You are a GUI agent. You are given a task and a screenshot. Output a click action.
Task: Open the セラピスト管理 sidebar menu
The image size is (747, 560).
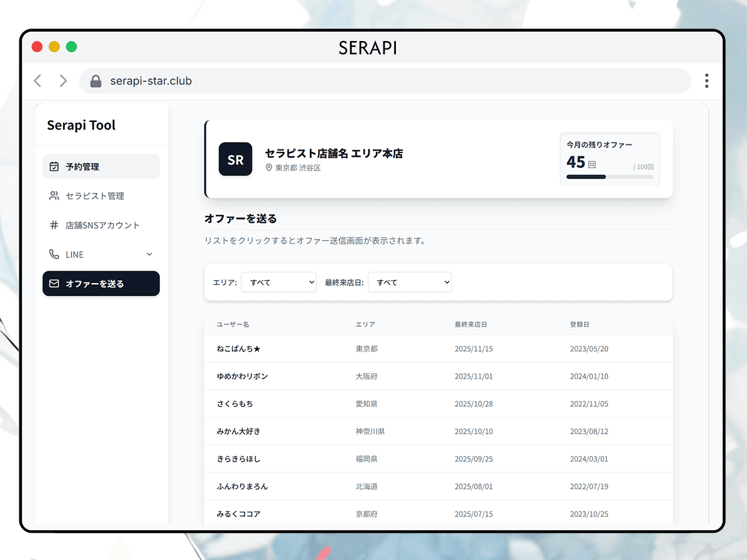click(101, 195)
